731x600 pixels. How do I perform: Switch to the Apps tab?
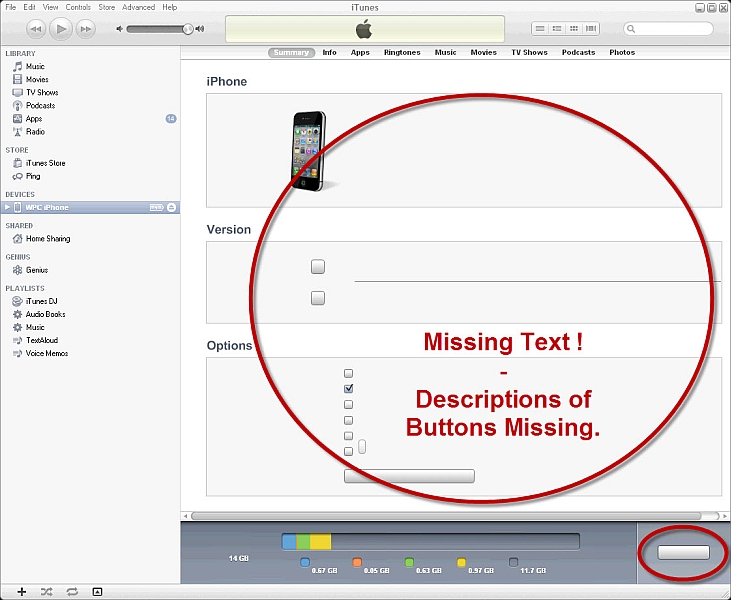[360, 53]
